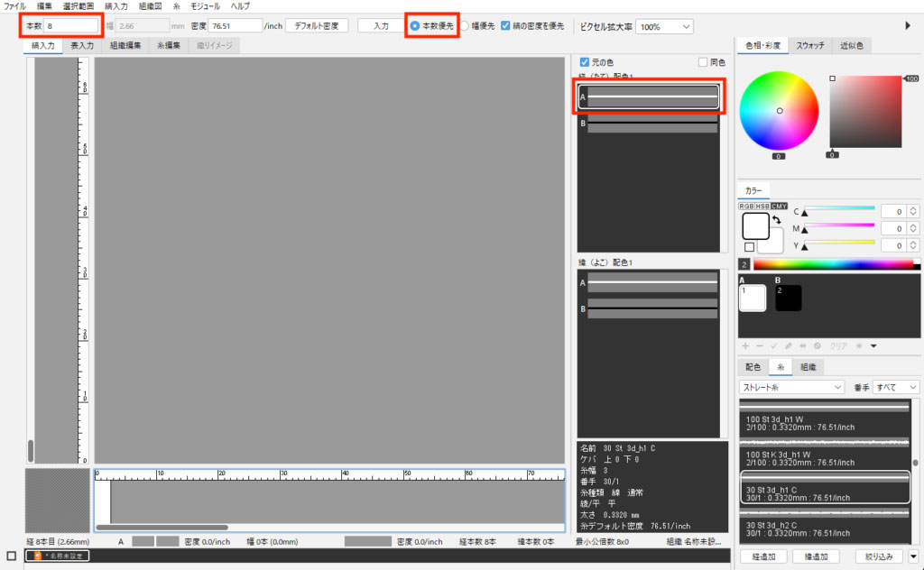Click the デフォルト密度 button

317,26
